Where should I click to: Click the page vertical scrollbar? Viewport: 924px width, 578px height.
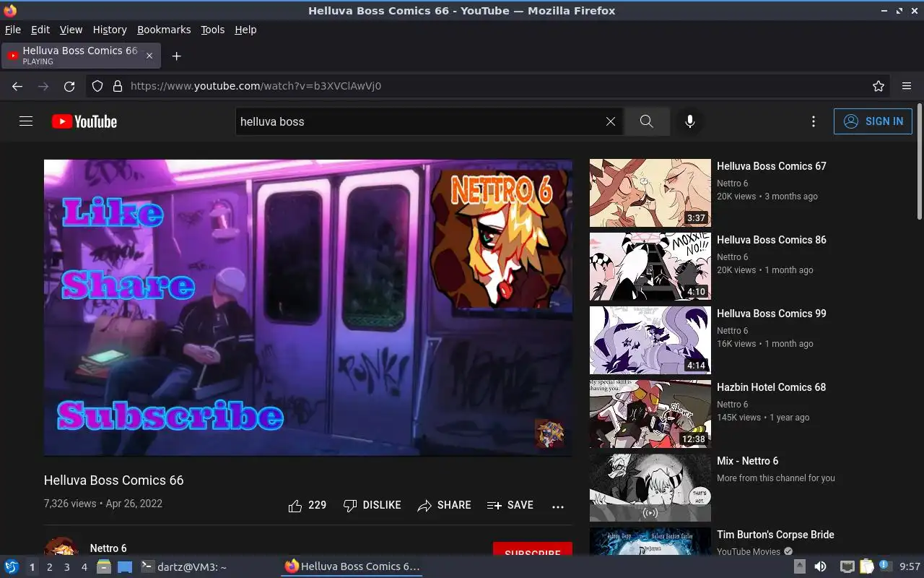click(919, 163)
